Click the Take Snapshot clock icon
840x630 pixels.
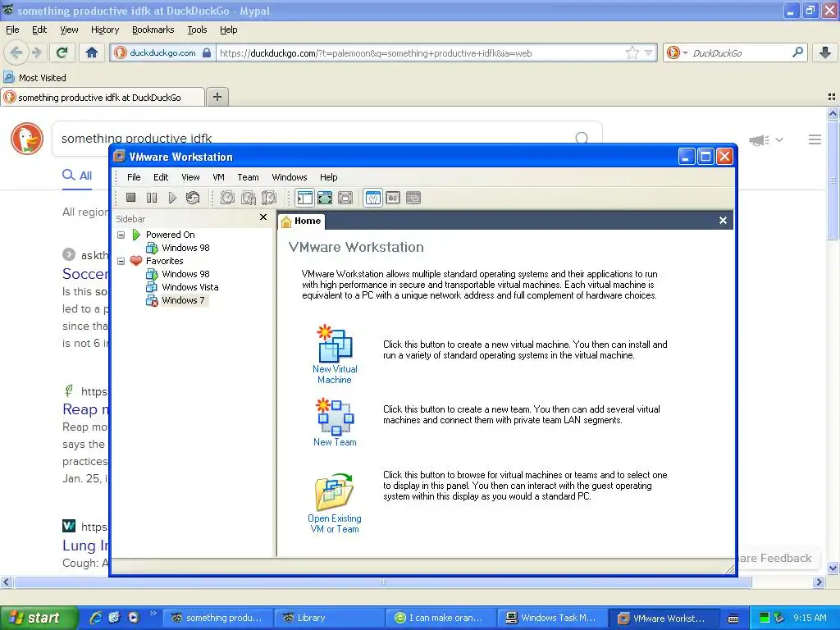[x=228, y=198]
